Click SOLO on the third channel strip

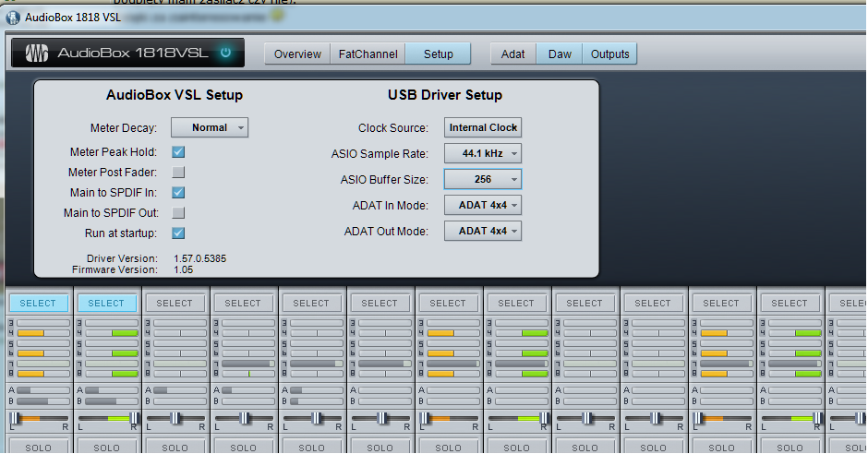[x=175, y=447]
